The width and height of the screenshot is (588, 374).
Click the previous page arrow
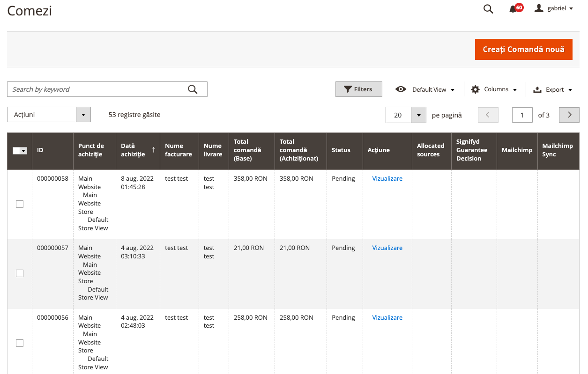488,115
